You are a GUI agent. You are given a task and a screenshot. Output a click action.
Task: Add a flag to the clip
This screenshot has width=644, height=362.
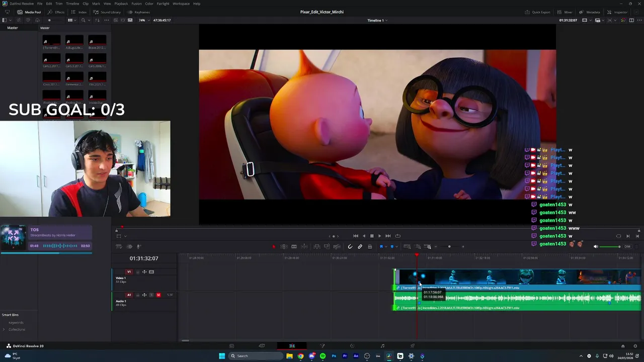click(381, 246)
